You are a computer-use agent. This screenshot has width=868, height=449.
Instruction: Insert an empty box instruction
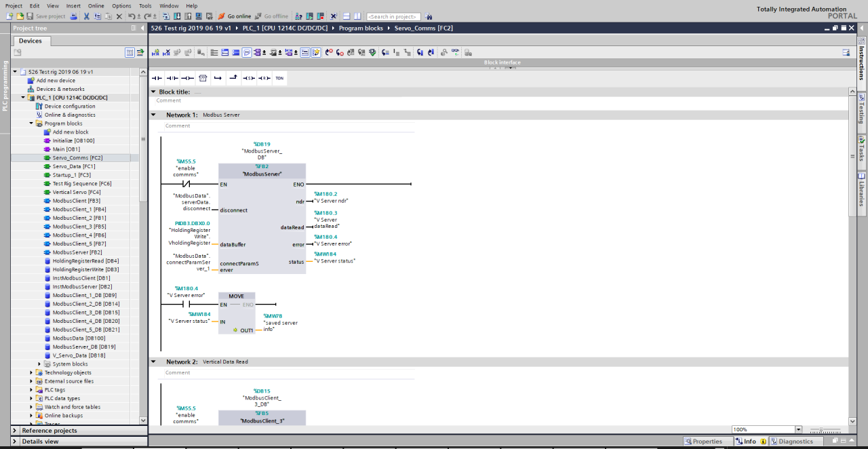(x=202, y=78)
